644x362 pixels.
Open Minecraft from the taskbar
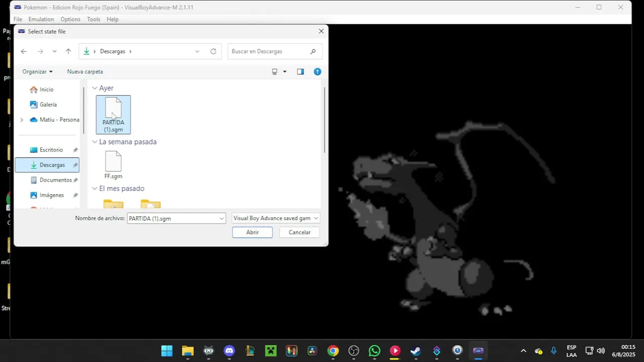pyautogui.click(x=271, y=350)
